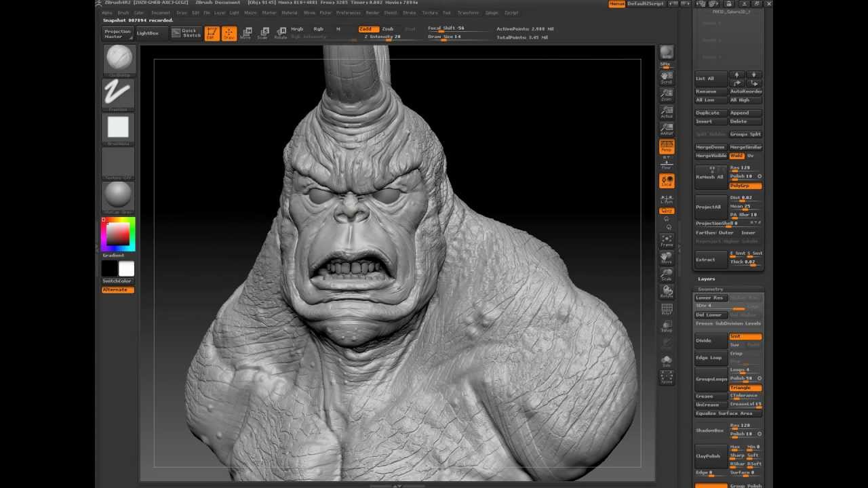This screenshot has width=868, height=488.
Task: Toggle Rgb paint mode
Action: [318, 29]
